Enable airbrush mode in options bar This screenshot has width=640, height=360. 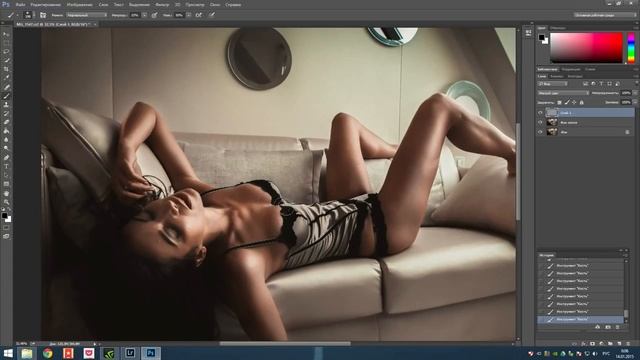pos(198,15)
